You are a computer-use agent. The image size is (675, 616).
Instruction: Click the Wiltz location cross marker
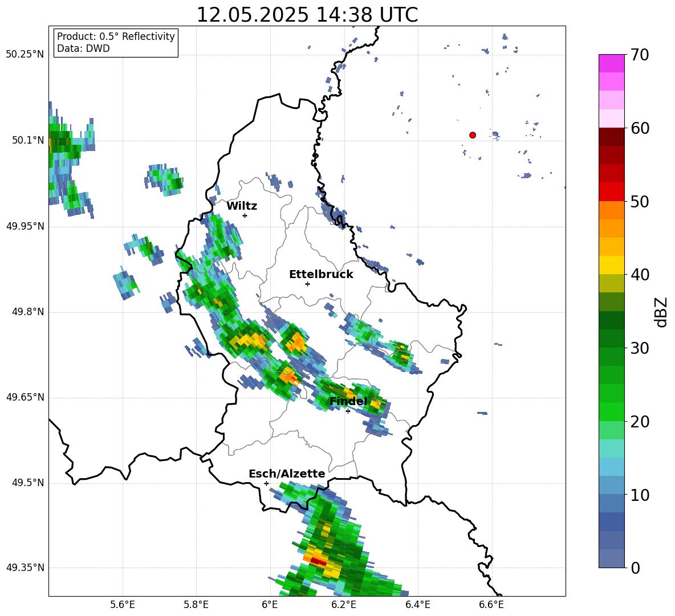(245, 215)
